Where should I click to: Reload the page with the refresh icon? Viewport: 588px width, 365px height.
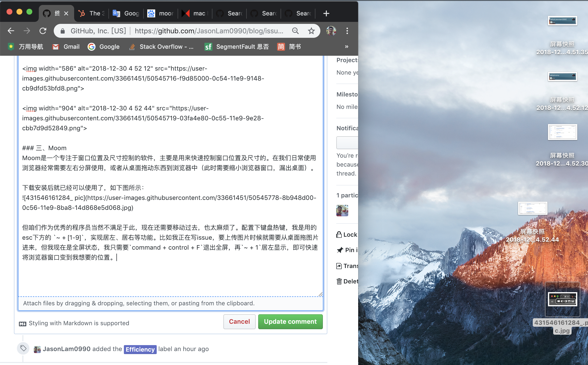(x=43, y=31)
